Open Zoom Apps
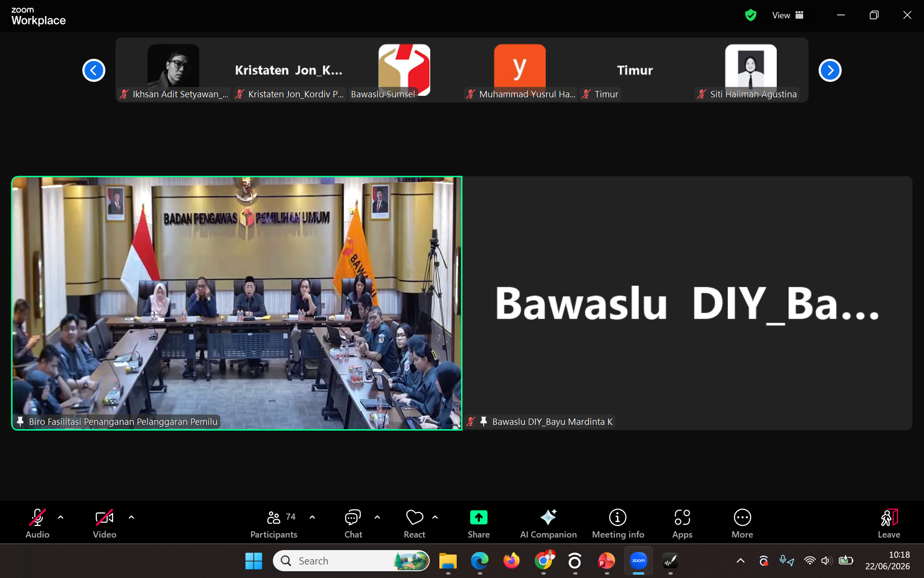 (682, 524)
